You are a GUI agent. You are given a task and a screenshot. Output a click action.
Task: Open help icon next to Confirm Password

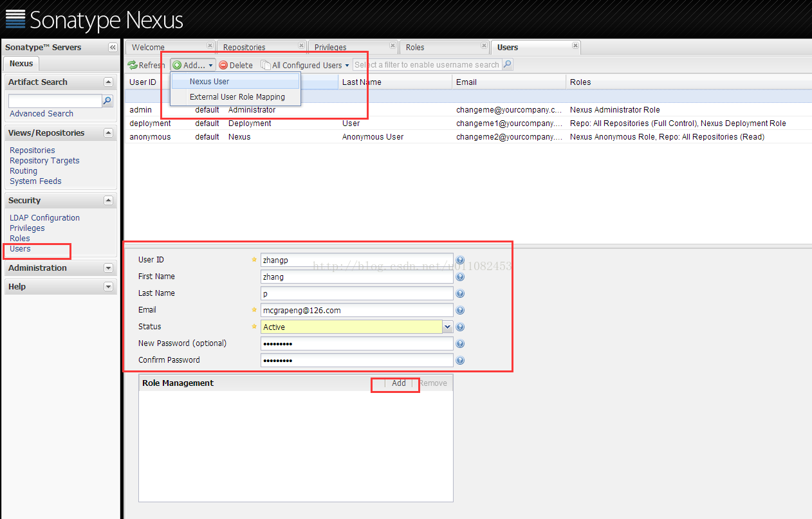click(x=460, y=360)
